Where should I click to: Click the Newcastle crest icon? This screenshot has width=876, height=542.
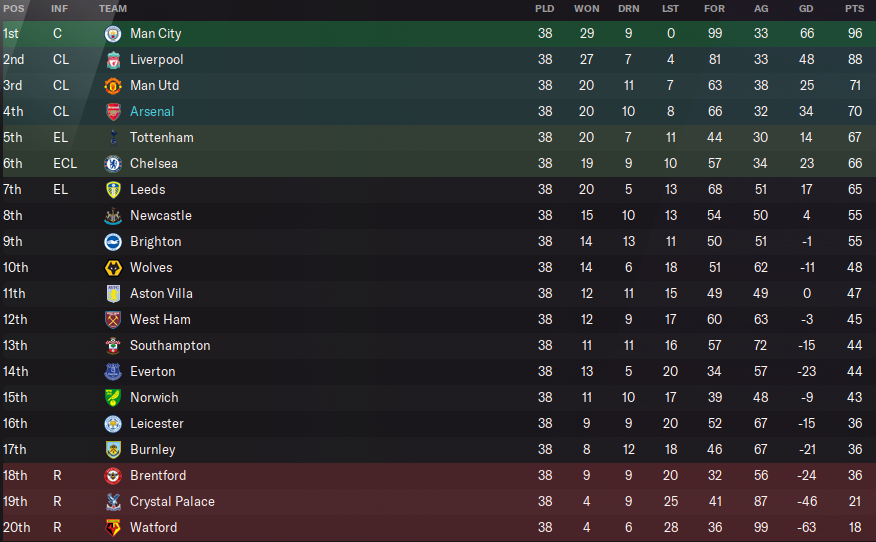(113, 216)
